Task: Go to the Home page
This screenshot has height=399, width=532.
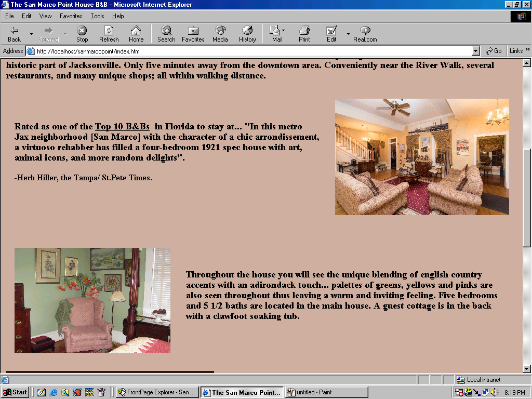Action: 136,34
